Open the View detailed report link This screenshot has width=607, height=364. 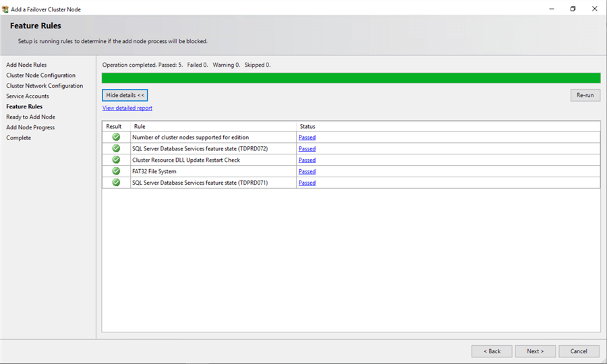[x=127, y=108]
